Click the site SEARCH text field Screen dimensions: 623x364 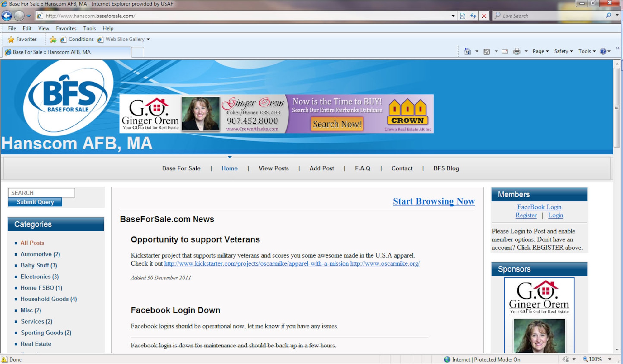click(41, 193)
